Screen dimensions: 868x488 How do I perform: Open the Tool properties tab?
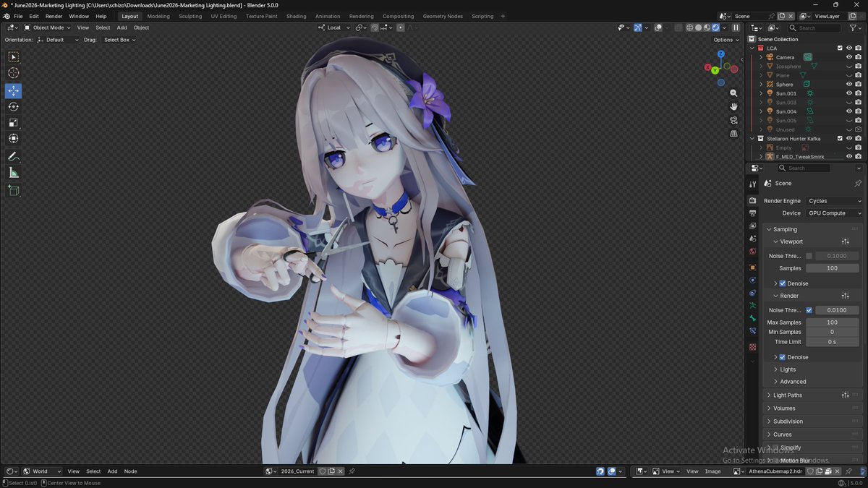[752, 184]
